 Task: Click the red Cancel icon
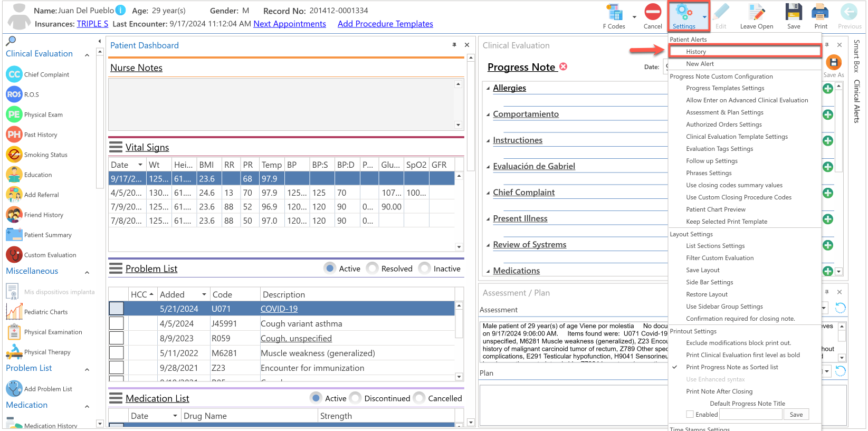point(653,12)
